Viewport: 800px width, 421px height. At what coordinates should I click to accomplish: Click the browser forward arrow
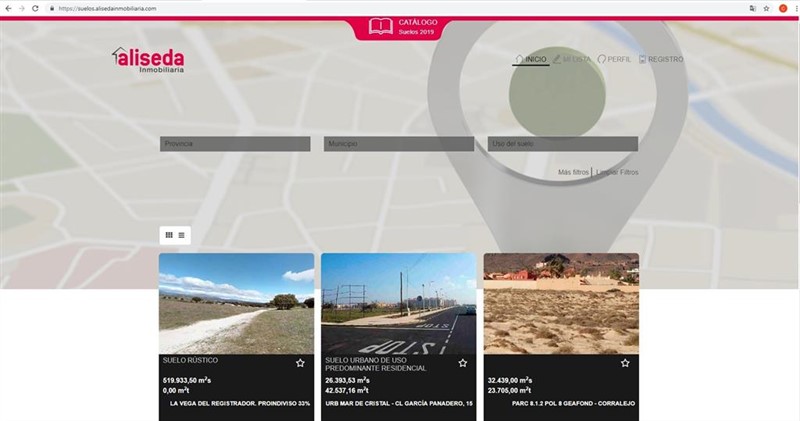21,8
